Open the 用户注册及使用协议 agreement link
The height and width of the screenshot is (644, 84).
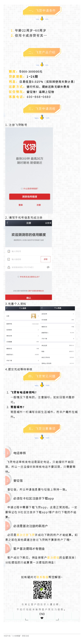(x=36, y=291)
